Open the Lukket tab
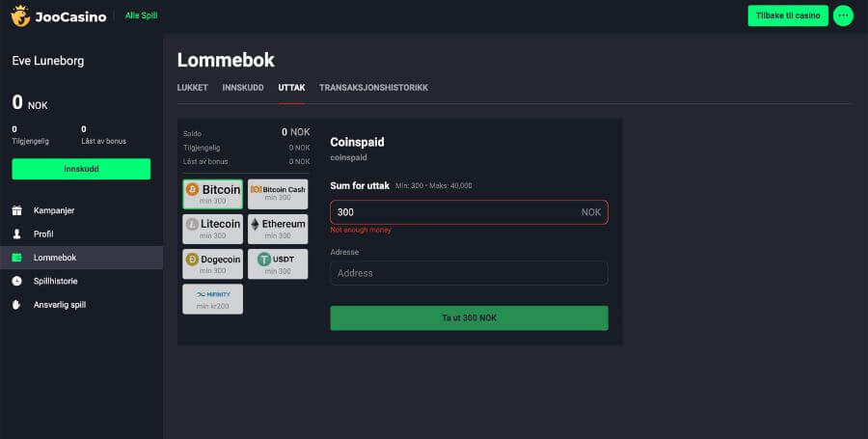The height and width of the screenshot is (439, 868). pos(193,88)
